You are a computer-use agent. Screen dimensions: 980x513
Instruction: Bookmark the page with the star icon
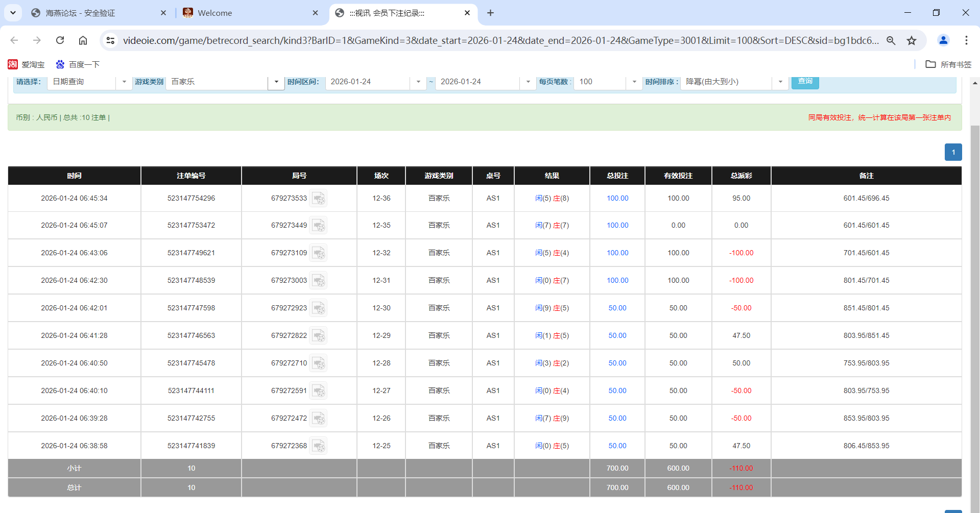(x=912, y=40)
